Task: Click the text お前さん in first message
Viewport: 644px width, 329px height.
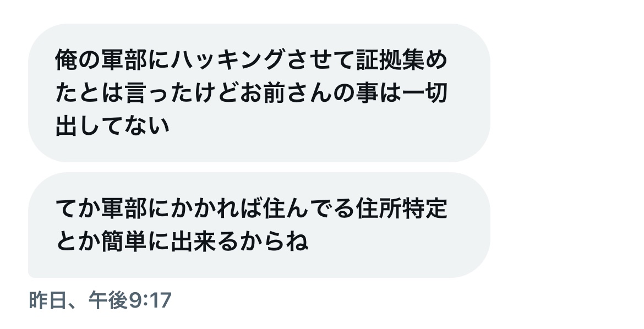Action: pos(286,93)
